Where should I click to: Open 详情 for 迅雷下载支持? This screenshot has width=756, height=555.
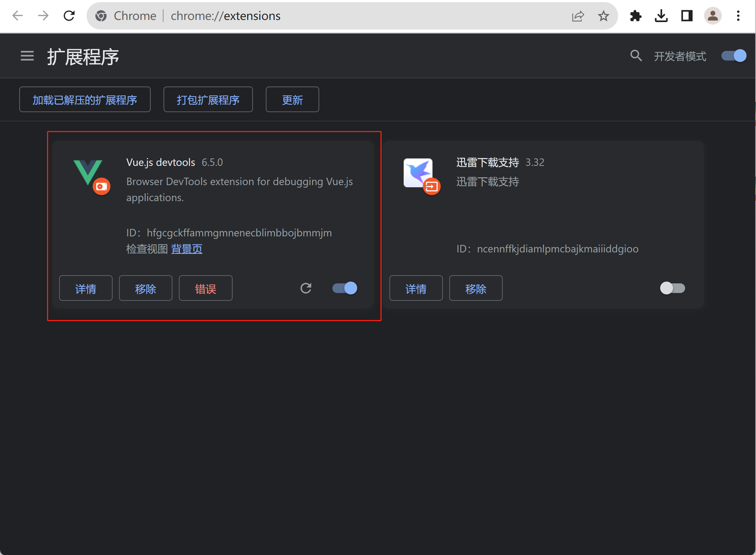pyautogui.click(x=416, y=288)
